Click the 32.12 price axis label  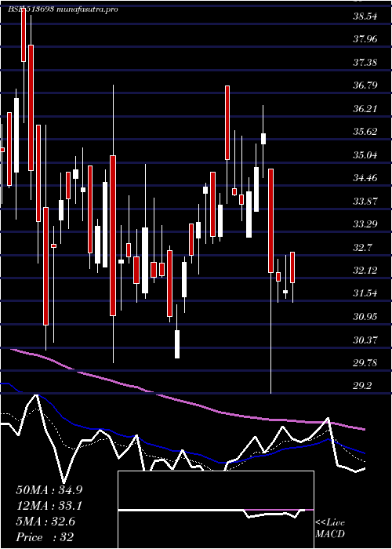pyautogui.click(x=365, y=271)
